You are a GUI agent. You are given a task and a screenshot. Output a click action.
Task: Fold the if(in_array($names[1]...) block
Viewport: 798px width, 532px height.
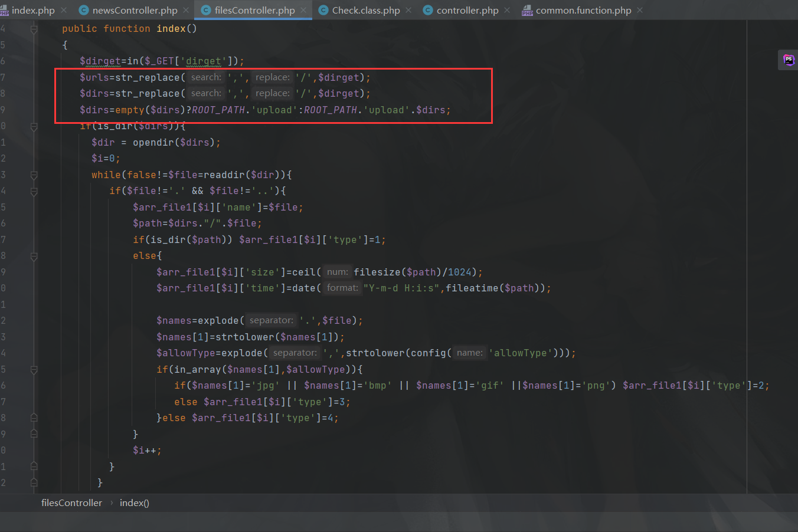tap(34, 370)
